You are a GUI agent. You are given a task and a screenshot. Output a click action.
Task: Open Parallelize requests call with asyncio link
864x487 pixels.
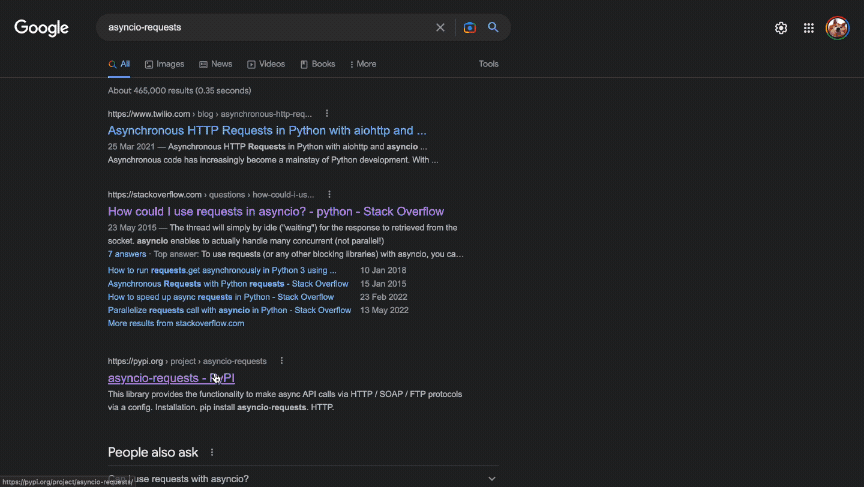tap(229, 310)
